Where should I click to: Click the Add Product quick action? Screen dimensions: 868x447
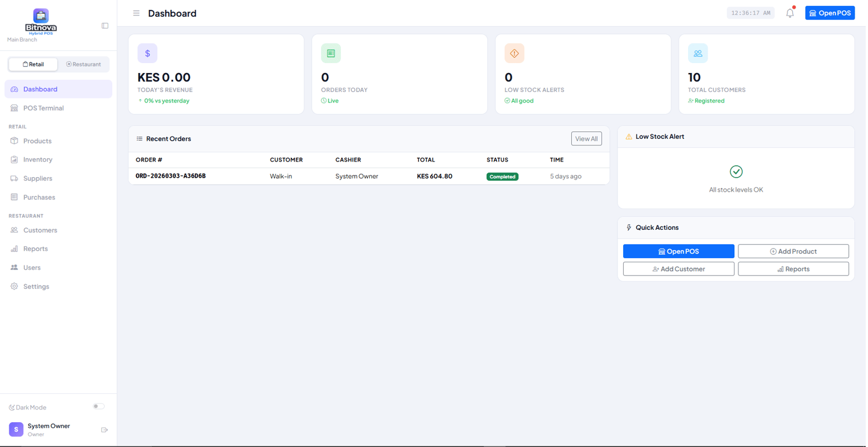pos(793,251)
